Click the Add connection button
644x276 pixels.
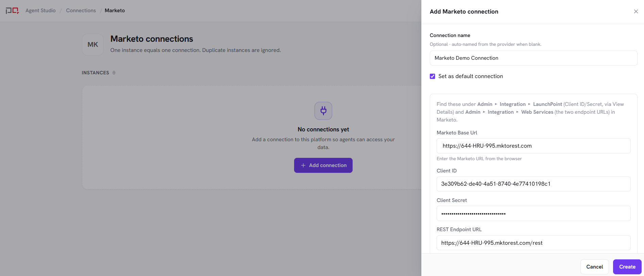click(x=323, y=165)
